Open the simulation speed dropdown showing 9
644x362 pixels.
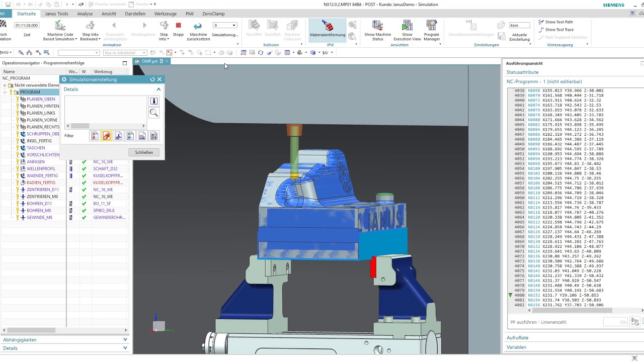point(233,25)
